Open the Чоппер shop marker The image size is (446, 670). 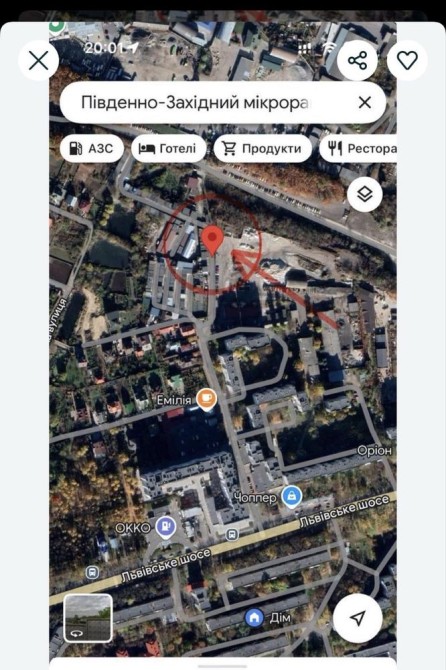(x=292, y=497)
